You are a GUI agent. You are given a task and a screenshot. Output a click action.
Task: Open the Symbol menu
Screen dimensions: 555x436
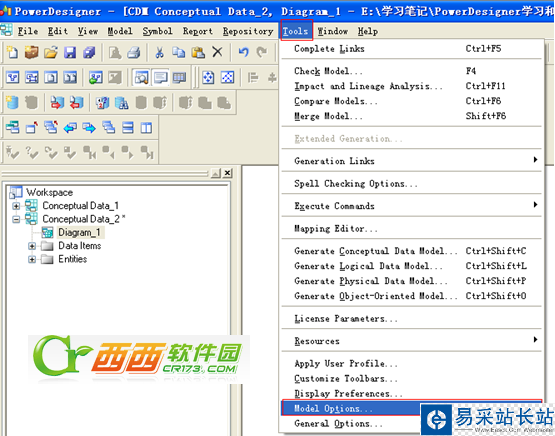coord(158,31)
